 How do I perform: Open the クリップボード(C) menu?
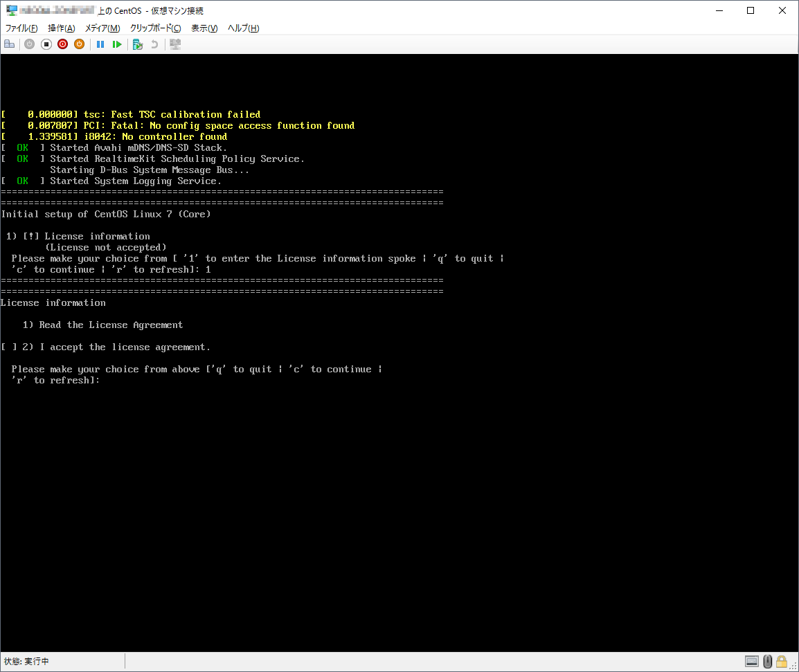click(155, 28)
